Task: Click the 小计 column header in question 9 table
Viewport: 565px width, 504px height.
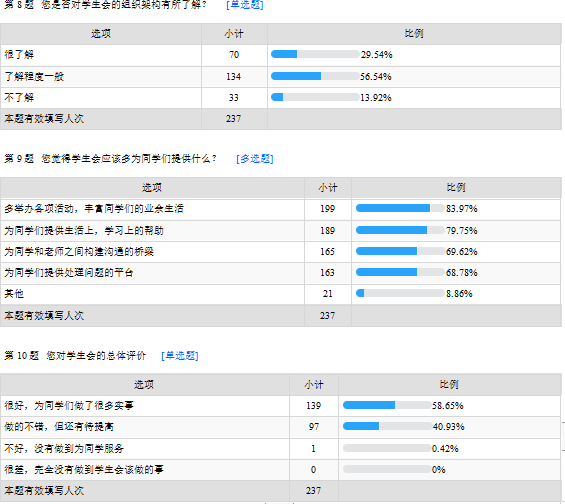Action: pyautogui.click(x=328, y=187)
